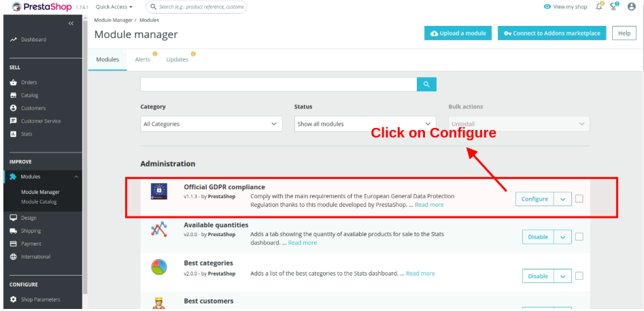Disable the Available quantities module
The width and height of the screenshot is (644, 311).
[538, 237]
